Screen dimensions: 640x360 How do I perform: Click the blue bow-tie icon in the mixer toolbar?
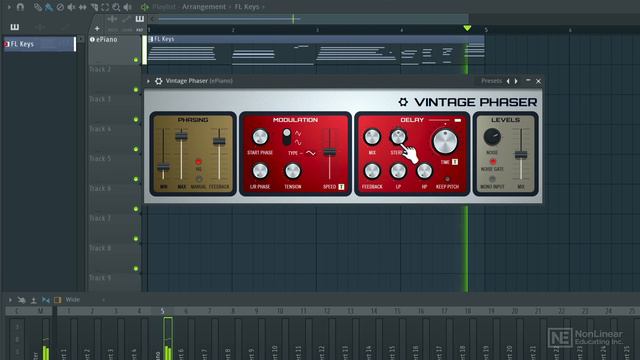[46, 300]
